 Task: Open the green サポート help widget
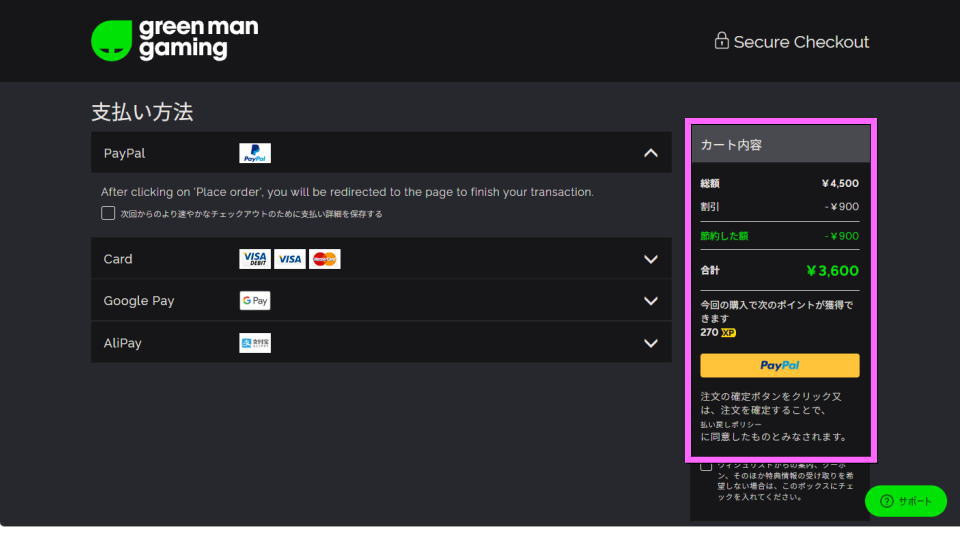pyautogui.click(x=905, y=501)
